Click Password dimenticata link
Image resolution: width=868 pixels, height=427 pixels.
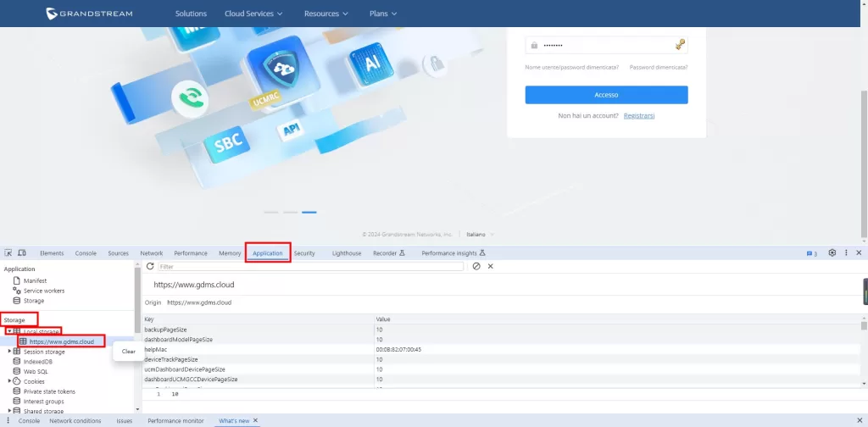click(659, 67)
